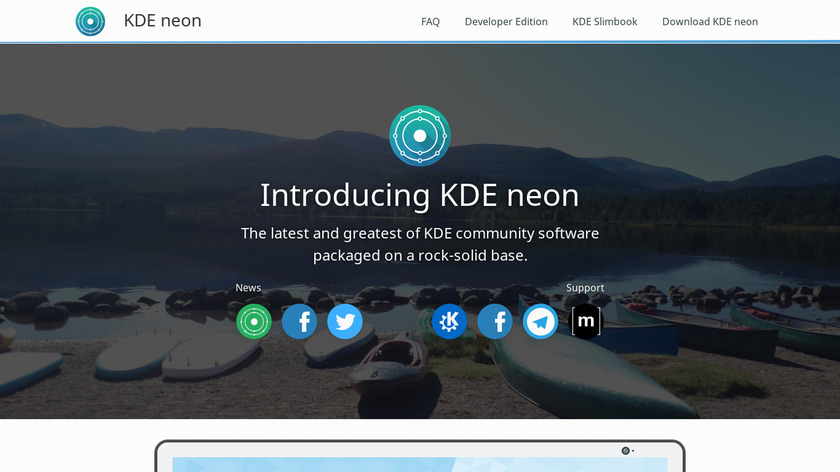Image resolution: width=840 pixels, height=472 pixels.
Task: Open the Matrix chat support icon
Action: [x=586, y=321]
